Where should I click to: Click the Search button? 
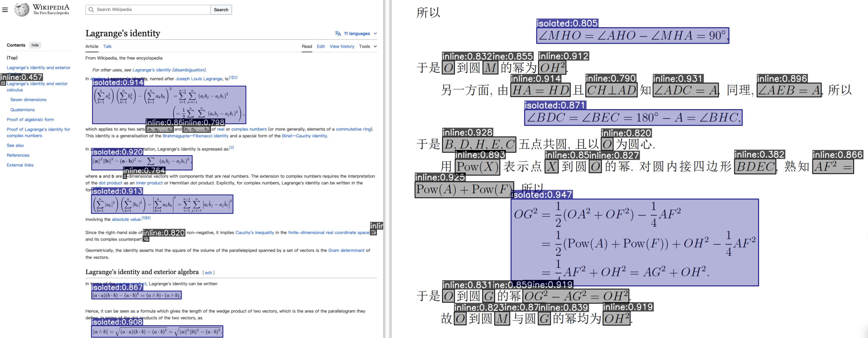[221, 10]
